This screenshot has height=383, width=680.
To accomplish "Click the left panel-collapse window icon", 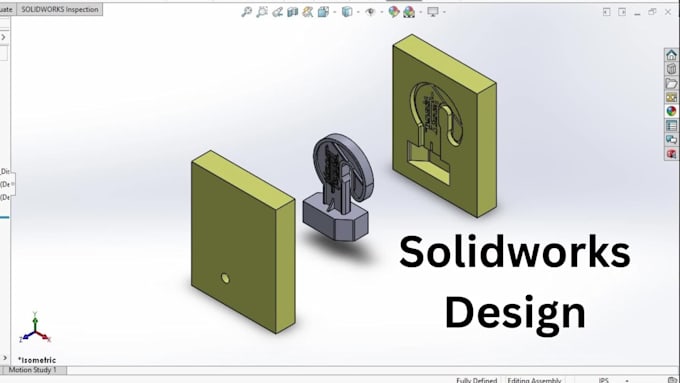I will coord(607,12).
